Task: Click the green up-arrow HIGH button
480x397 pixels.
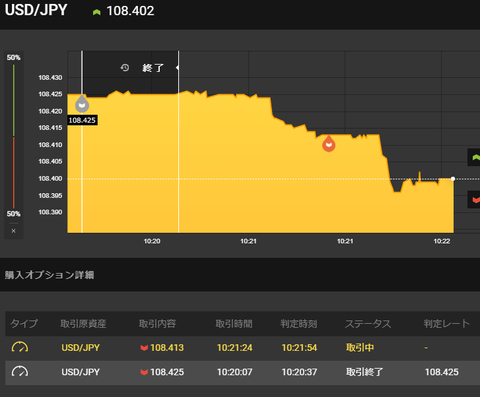Action: point(474,157)
